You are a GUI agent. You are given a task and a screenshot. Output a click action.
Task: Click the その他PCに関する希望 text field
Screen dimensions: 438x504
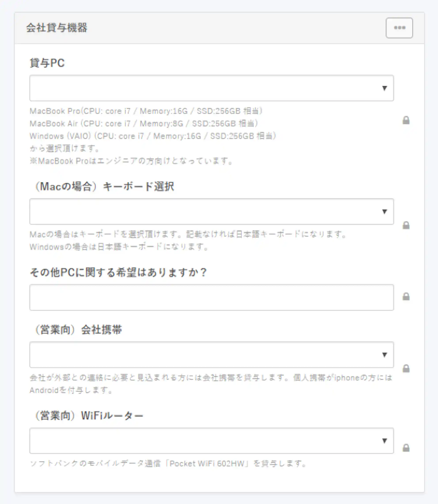coord(211,297)
